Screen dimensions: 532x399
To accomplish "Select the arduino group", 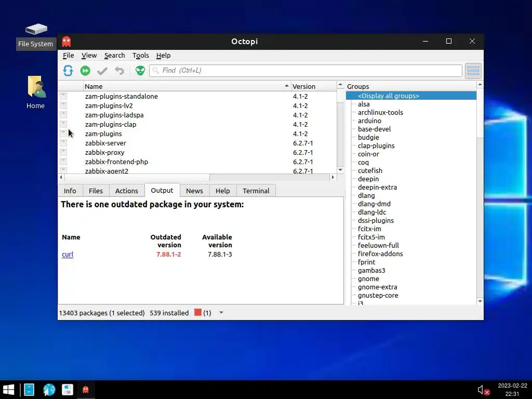I will click(369, 121).
